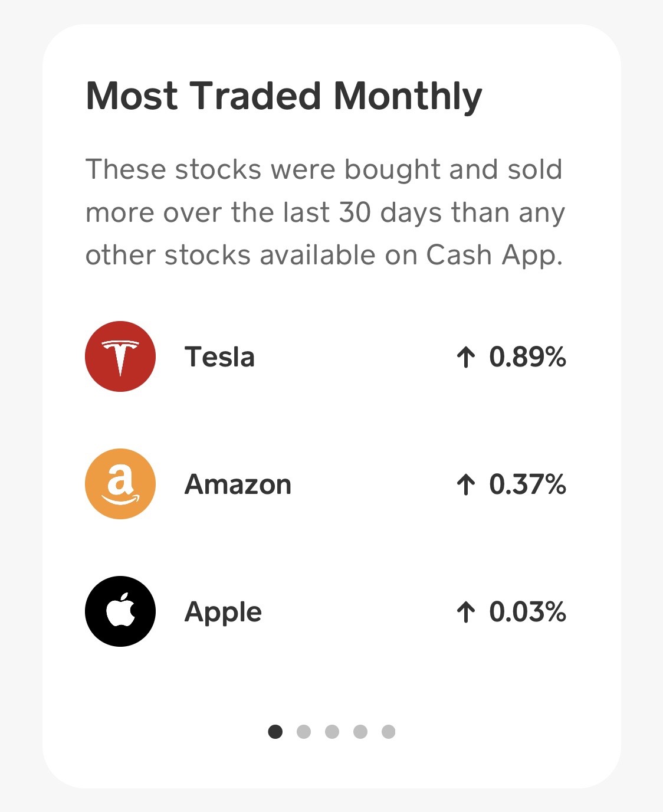Switch to the second carousel page dot
The width and height of the screenshot is (663, 812).
point(304,732)
